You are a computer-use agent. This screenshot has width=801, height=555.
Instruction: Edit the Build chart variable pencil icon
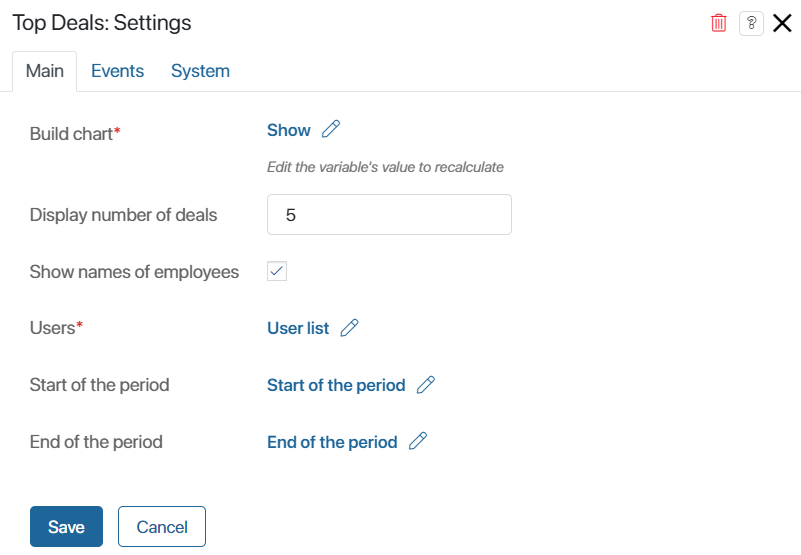pyautogui.click(x=331, y=129)
